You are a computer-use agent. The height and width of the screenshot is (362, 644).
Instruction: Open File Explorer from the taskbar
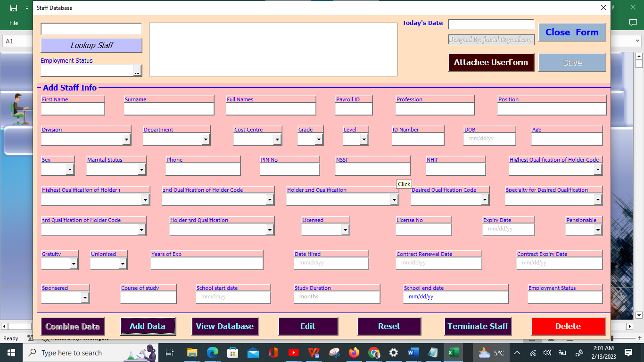pyautogui.click(x=192, y=353)
